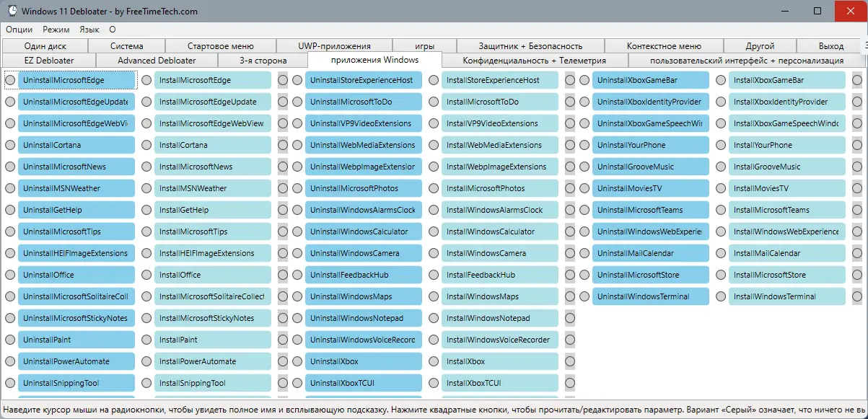
Task: Select the radio button for InstallYourPhone
Action: tap(721, 145)
